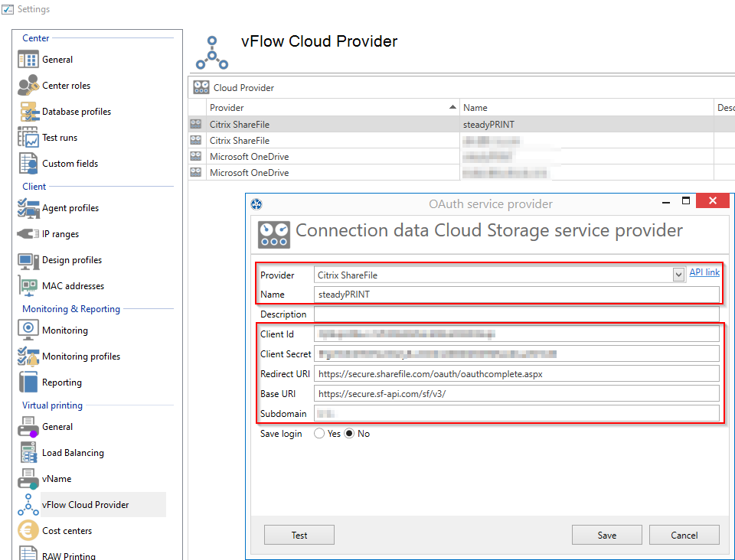
Task: Open Load Balancing settings
Action: [x=73, y=453]
